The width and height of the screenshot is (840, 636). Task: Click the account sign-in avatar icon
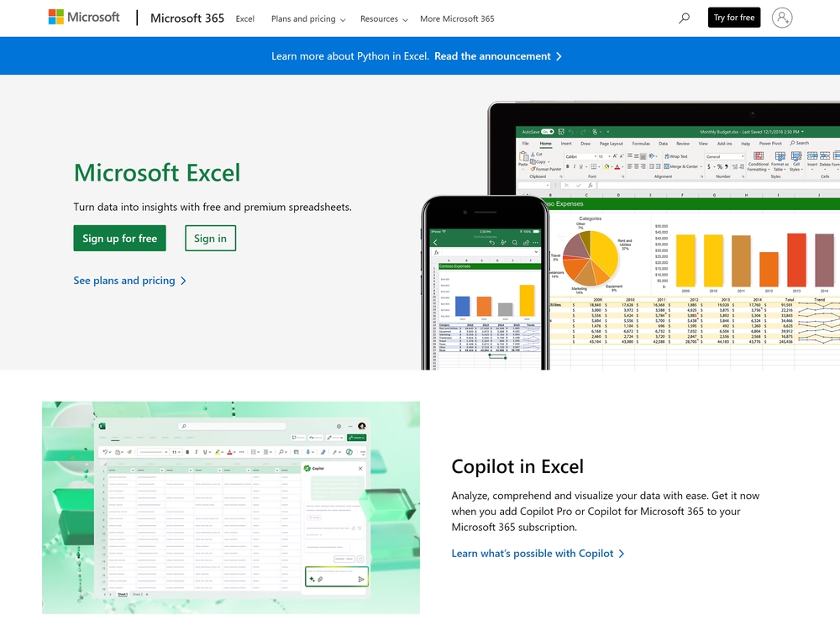pyautogui.click(x=782, y=17)
